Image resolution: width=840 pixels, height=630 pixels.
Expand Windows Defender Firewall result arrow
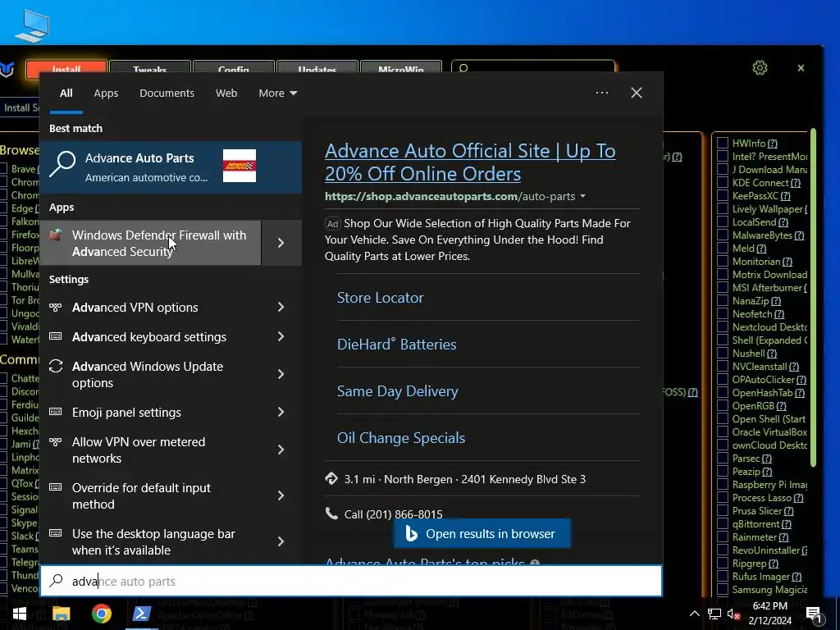coord(281,243)
